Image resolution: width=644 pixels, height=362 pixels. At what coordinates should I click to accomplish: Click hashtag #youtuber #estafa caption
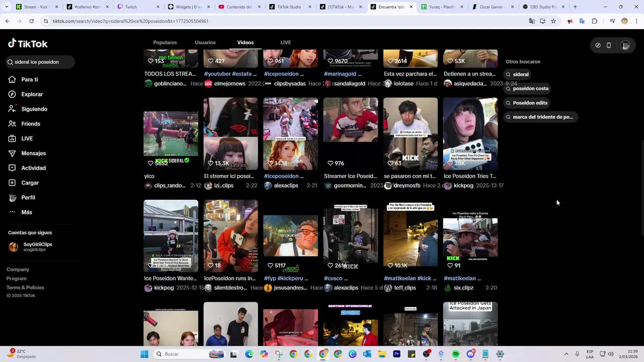pyautogui.click(x=230, y=74)
